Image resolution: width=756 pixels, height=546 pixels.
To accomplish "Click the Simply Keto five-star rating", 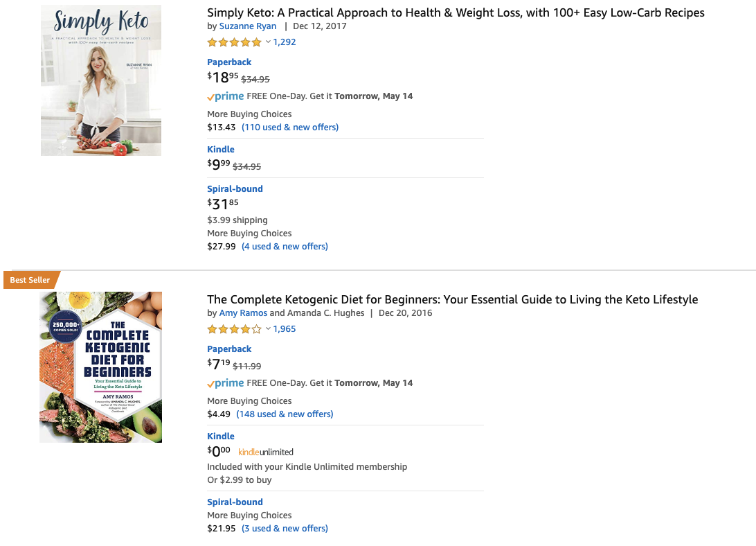I will [x=234, y=42].
